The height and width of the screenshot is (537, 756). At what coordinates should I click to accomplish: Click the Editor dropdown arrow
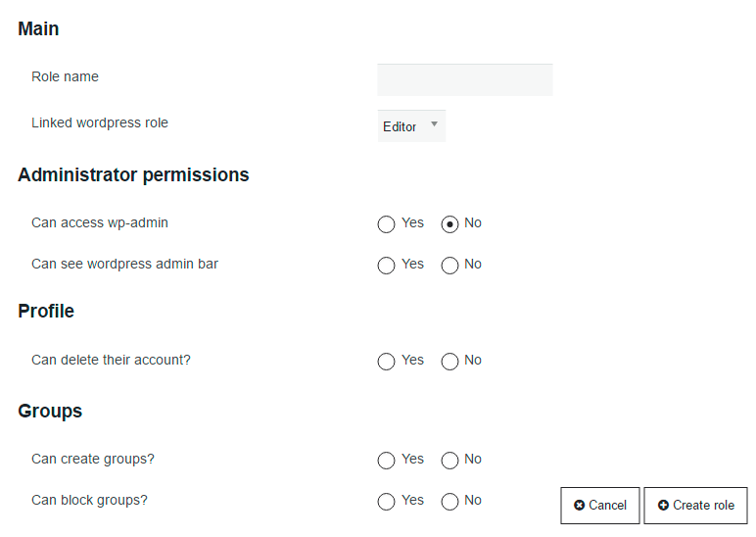pyautogui.click(x=434, y=124)
